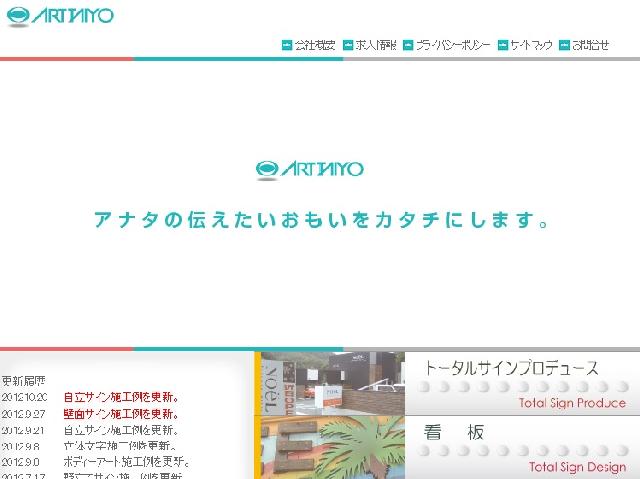Click the ARTTAIYO logo in the header

pyautogui.click(x=60, y=16)
